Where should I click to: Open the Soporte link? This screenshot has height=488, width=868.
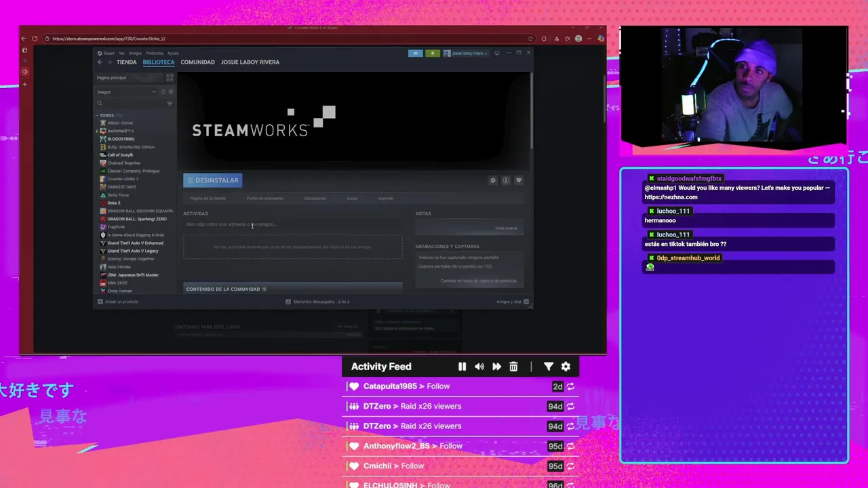[385, 199]
